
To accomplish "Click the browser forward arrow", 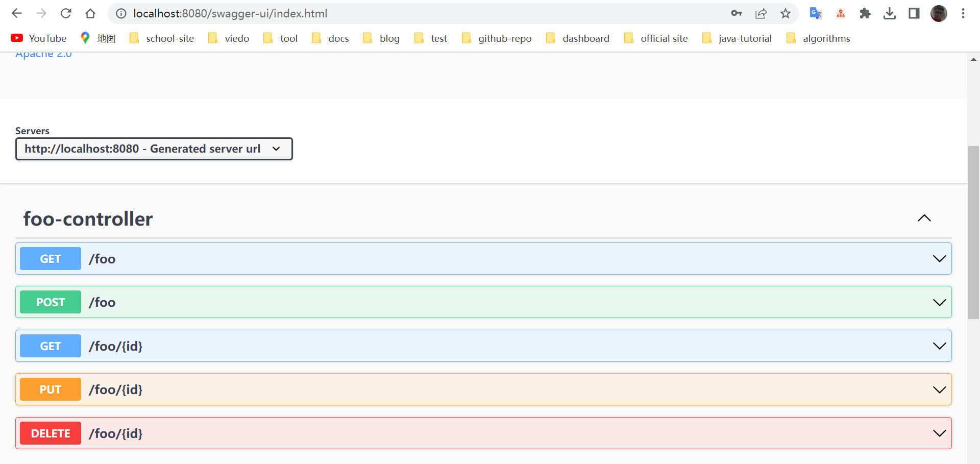I will coord(41,13).
